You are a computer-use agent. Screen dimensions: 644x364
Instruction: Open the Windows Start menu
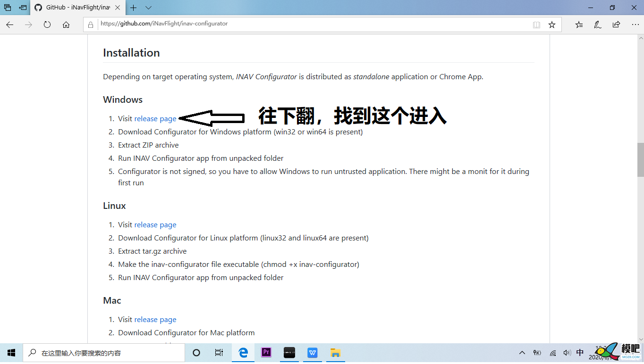pos(11,353)
